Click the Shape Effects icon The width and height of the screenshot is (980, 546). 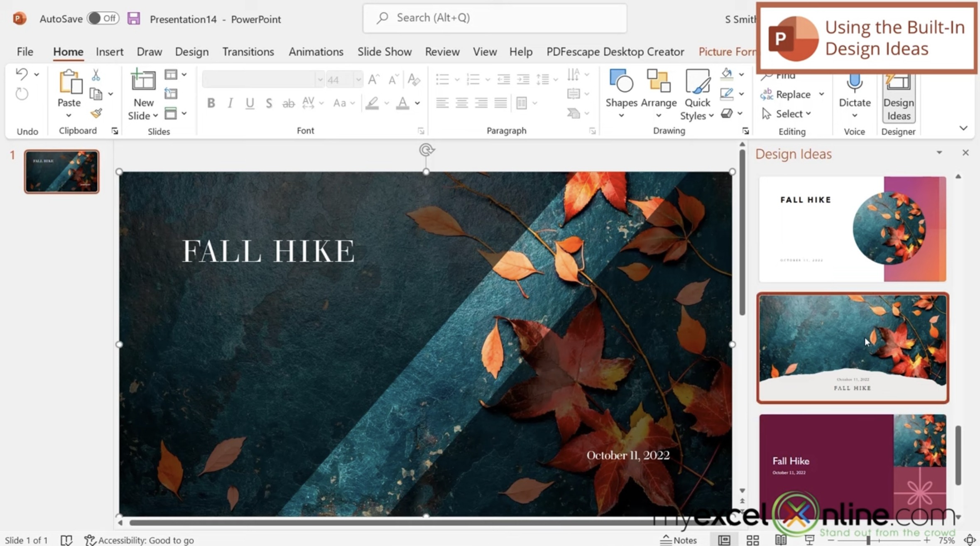[727, 113]
